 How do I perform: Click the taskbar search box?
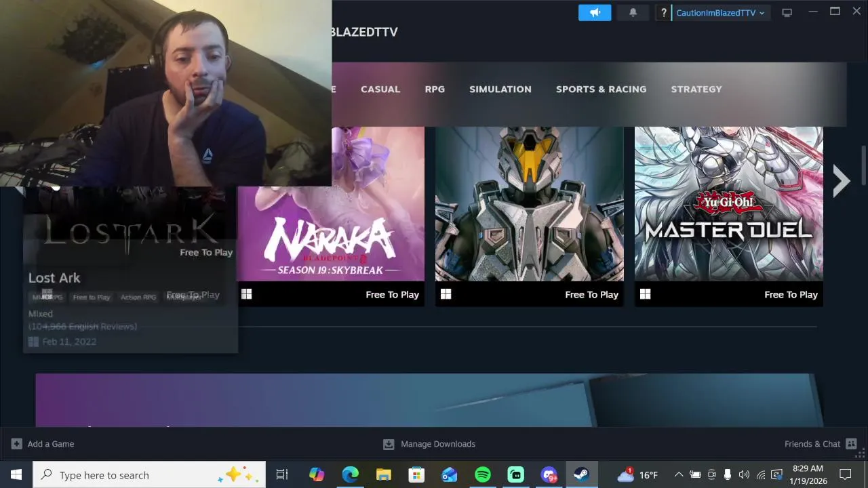(x=149, y=474)
